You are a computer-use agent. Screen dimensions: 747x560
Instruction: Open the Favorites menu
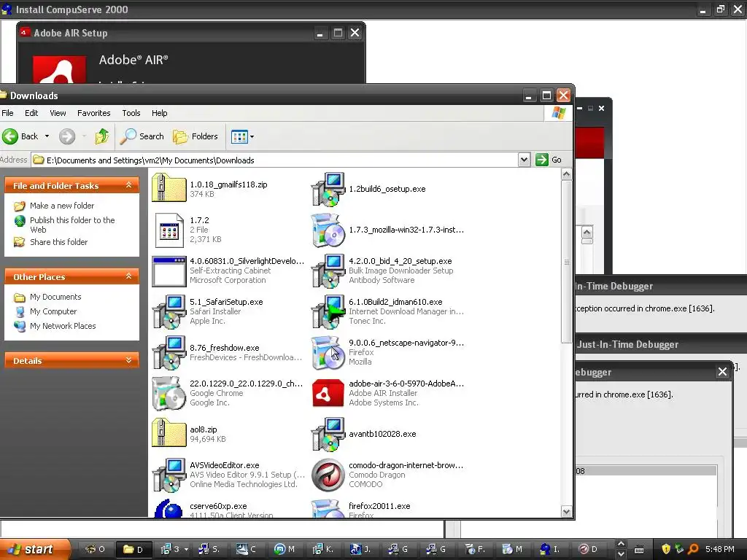click(94, 113)
